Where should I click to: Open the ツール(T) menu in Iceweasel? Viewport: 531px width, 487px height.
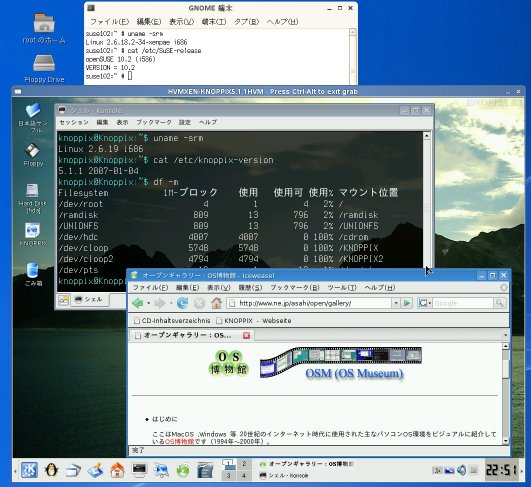(342, 288)
